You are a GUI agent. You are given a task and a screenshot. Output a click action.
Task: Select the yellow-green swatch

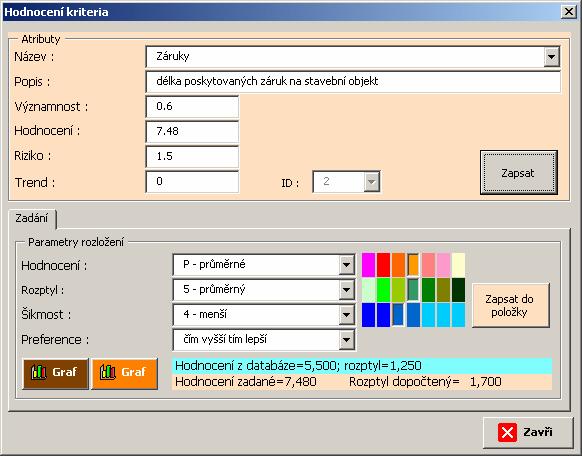pos(398,290)
